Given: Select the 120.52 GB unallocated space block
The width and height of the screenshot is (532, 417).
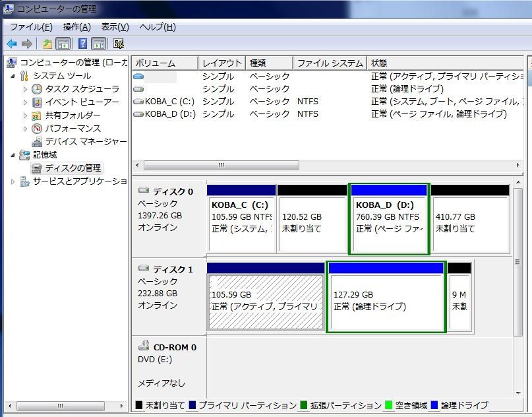Looking at the screenshot, I should [x=312, y=218].
